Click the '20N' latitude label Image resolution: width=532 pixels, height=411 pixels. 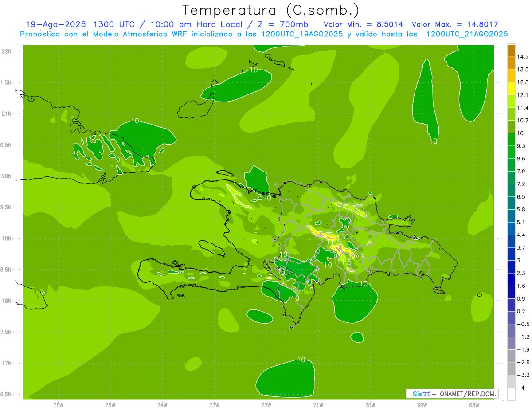7,176
